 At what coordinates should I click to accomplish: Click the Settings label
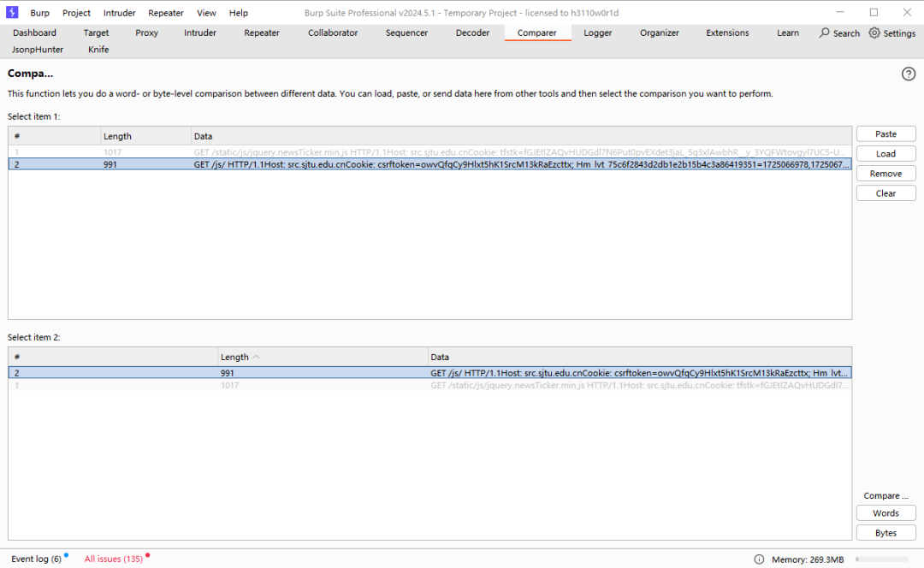pos(899,33)
